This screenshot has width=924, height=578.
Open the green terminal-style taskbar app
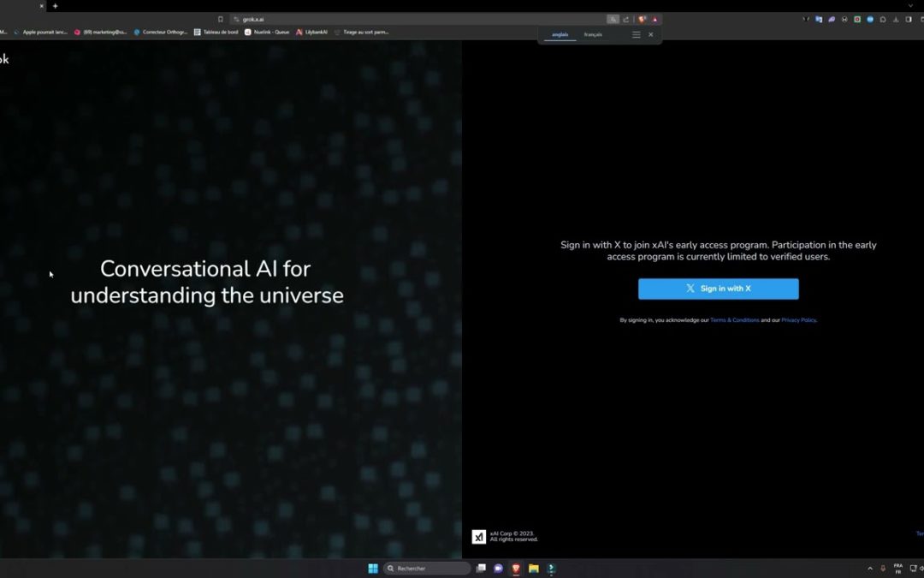tap(551, 569)
